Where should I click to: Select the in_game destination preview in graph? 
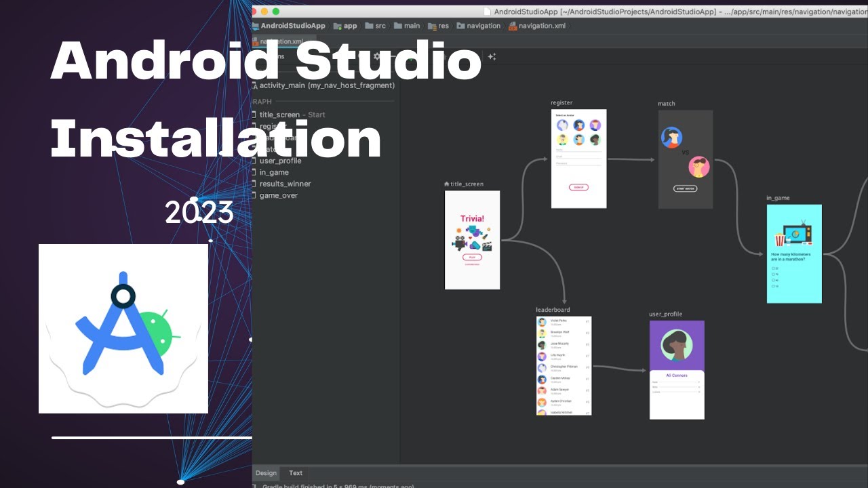794,253
